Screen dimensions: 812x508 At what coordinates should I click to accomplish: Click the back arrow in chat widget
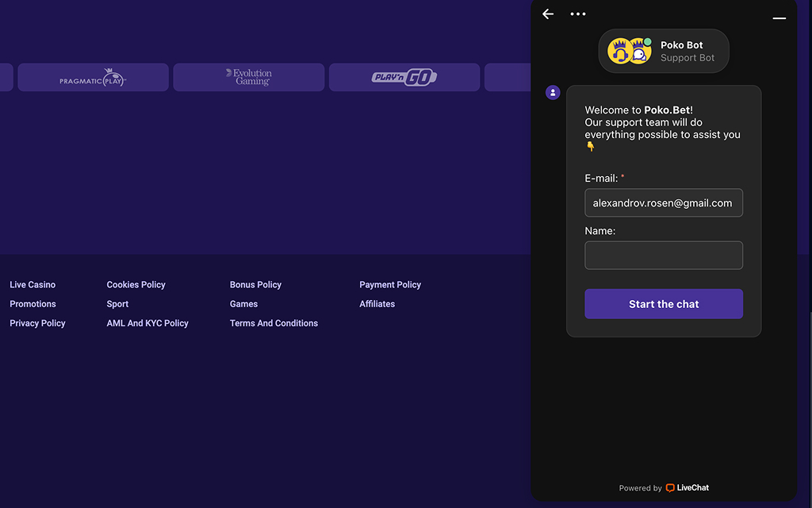548,14
